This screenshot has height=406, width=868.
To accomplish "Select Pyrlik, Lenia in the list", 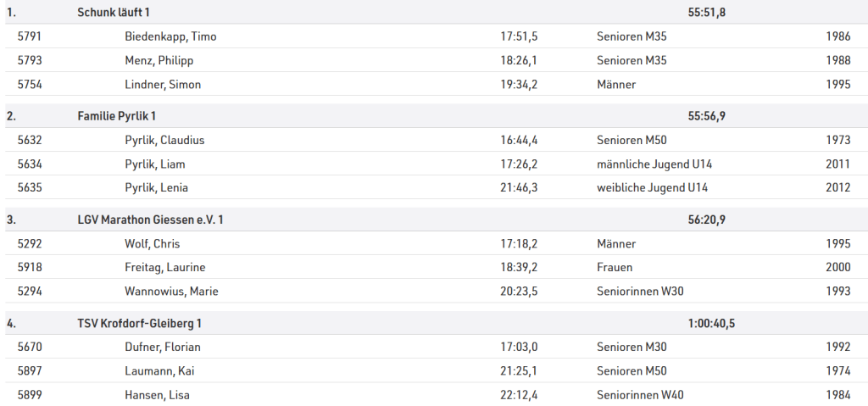I will (156, 187).
